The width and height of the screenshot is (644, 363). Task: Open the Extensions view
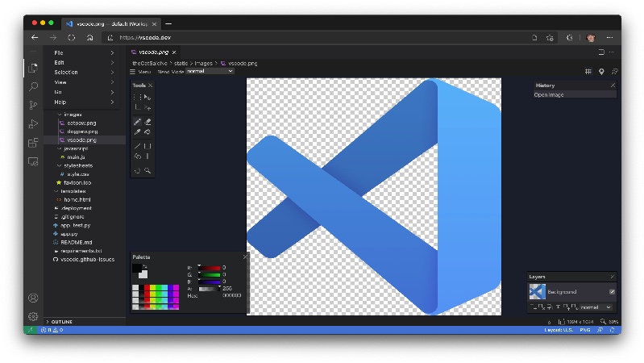pos(33,143)
